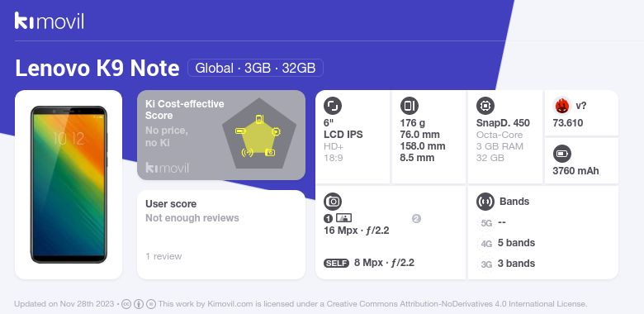Image resolution: width=644 pixels, height=314 pixels.
Task: Click the phone dimensions icon
Action: click(409, 106)
